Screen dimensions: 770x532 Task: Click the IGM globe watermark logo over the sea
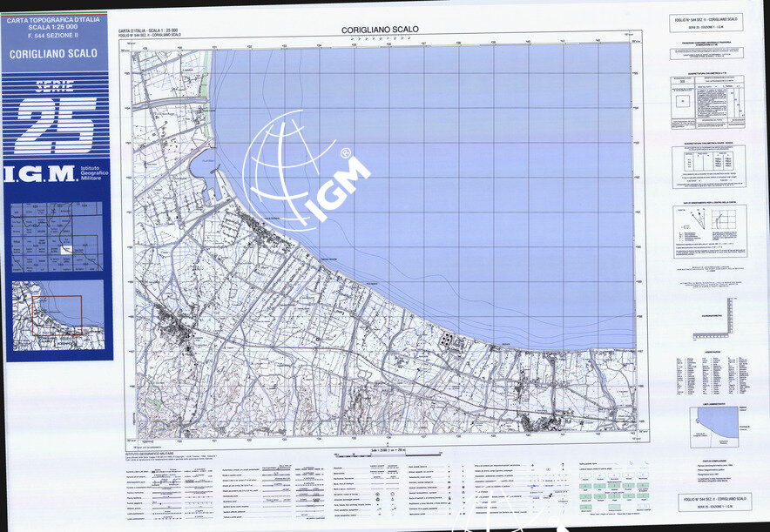point(301,172)
